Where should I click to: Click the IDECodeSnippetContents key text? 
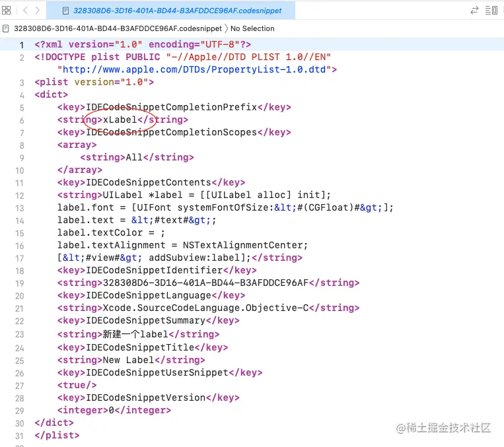pyautogui.click(x=149, y=182)
